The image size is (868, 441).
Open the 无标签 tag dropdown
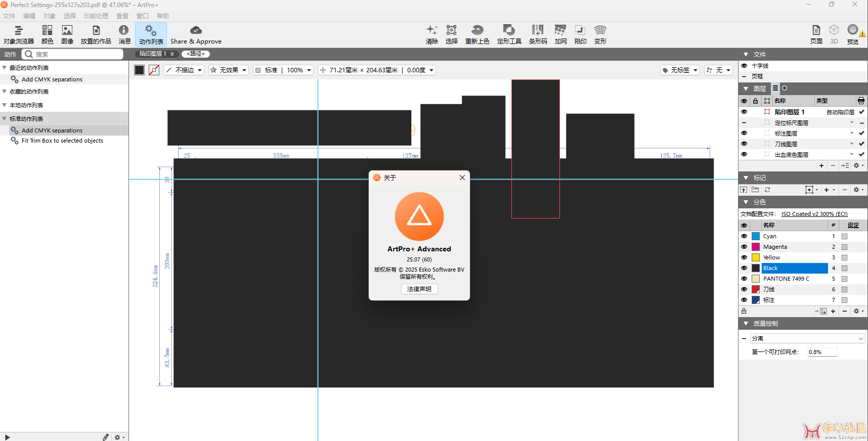pyautogui.click(x=680, y=70)
